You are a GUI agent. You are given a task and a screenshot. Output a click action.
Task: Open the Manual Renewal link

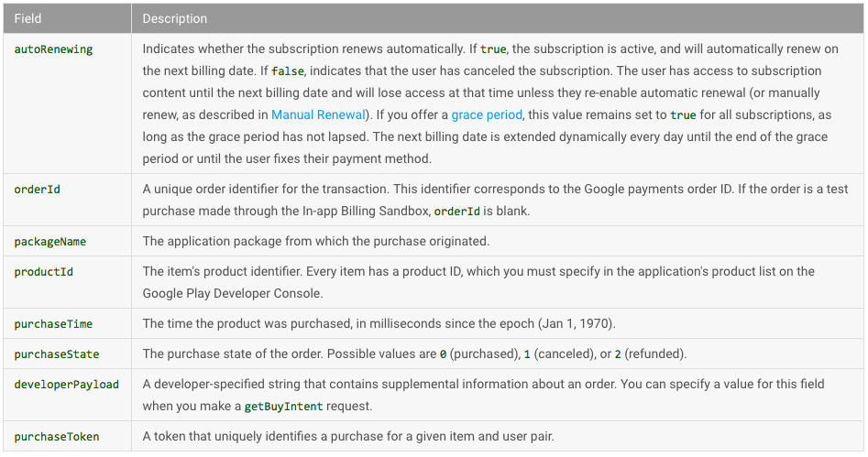tap(318, 114)
